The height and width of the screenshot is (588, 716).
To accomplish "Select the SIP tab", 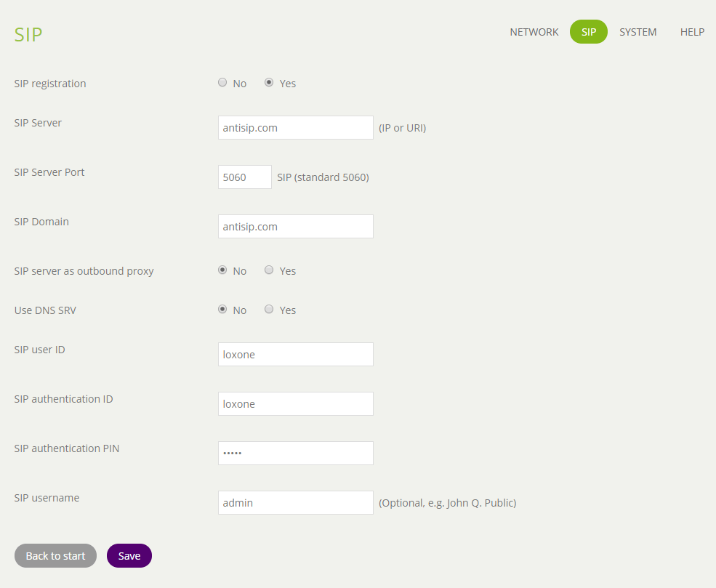I will click(588, 32).
